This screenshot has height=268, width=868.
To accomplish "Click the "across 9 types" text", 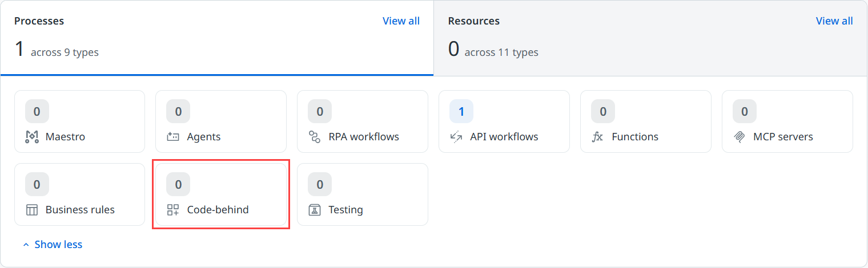I will pos(65,52).
